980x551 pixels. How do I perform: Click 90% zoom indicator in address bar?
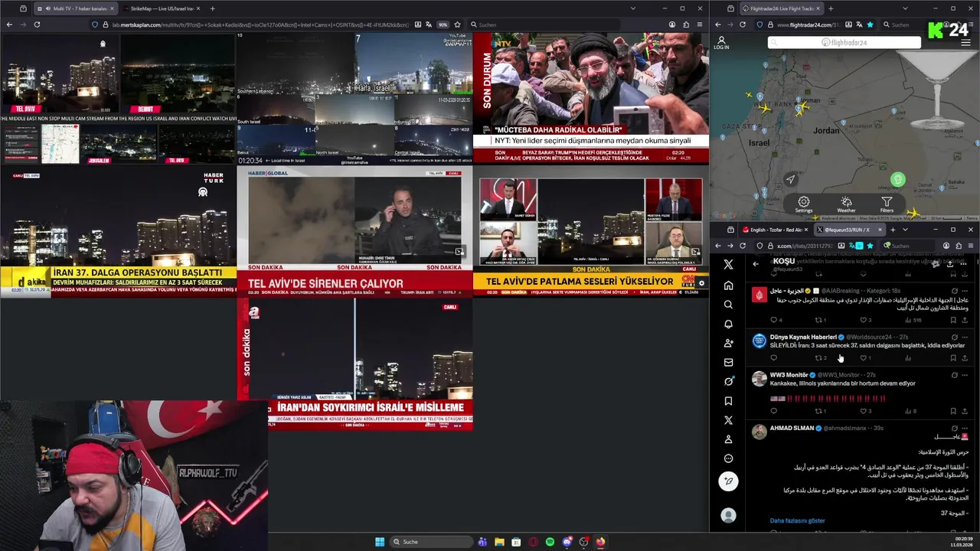(443, 24)
